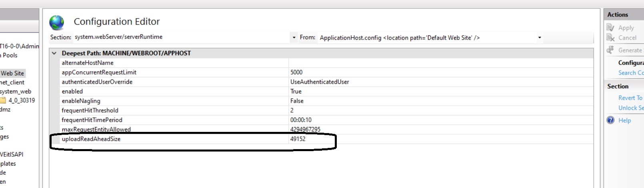Click the Generate Script icon
This screenshot has height=188, width=644.
[x=610, y=50]
